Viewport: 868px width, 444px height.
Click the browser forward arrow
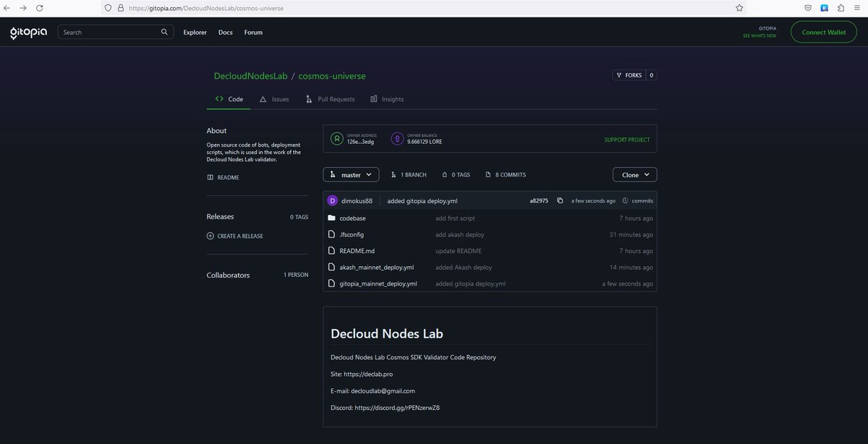click(x=23, y=7)
